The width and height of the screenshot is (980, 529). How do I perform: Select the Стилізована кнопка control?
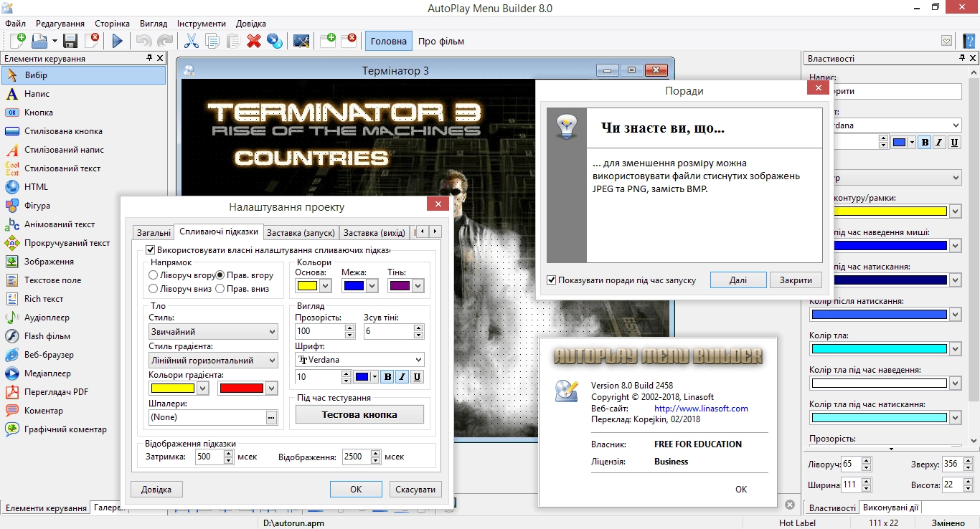[83, 131]
